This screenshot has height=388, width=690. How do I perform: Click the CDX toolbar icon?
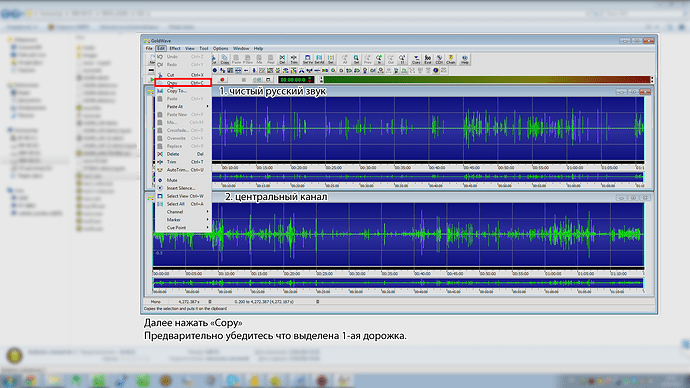(x=439, y=59)
